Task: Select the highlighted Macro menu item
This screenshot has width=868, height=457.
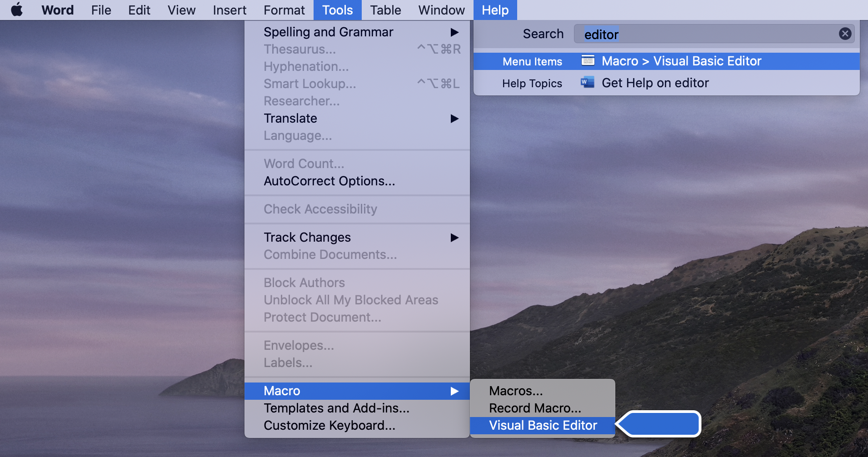Action: (x=357, y=391)
